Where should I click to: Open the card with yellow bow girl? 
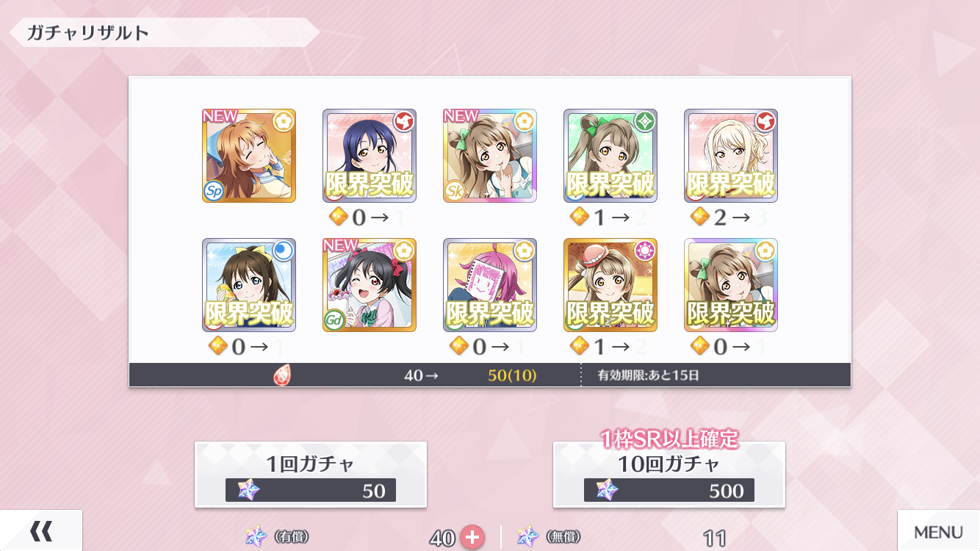[x=249, y=285]
